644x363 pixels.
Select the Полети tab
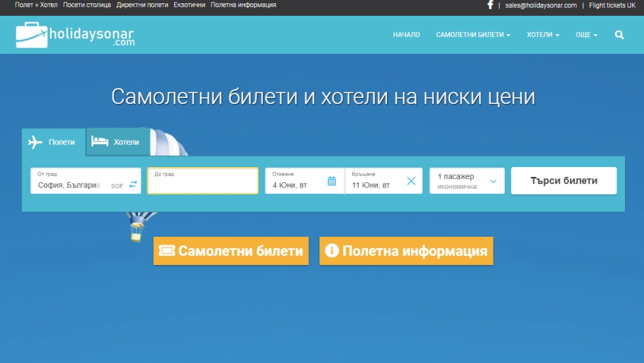point(53,142)
